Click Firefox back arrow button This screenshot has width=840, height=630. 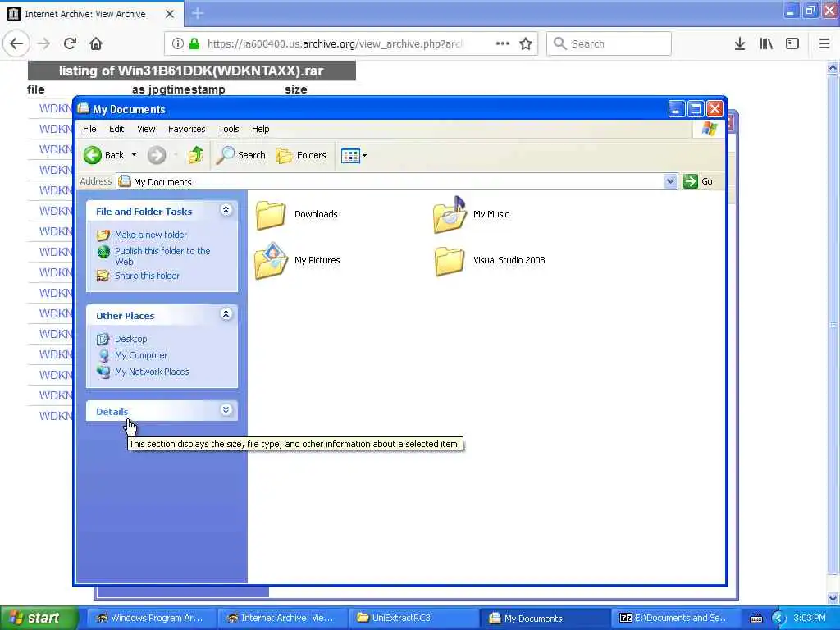tap(16, 44)
